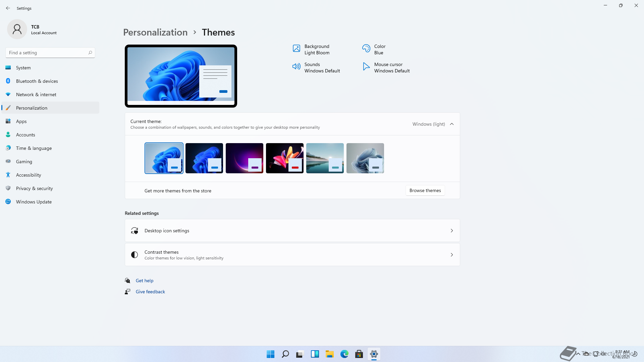Show hidden icons tray chevron
Screen dimensions: 644x362
pyautogui.click(x=578, y=354)
